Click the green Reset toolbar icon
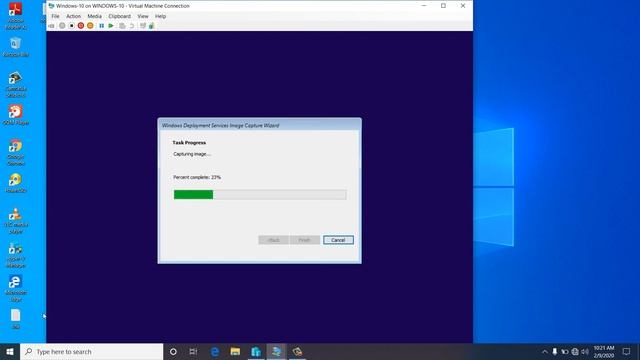The width and height of the screenshot is (640, 360). (111, 26)
